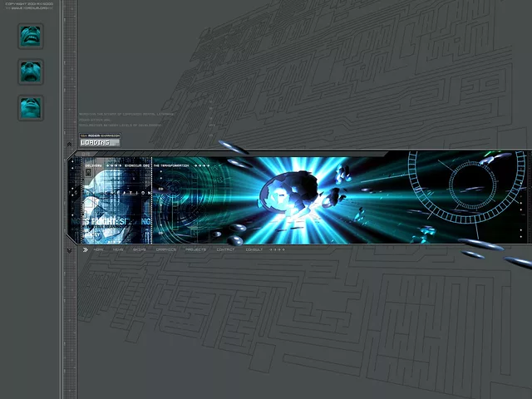Viewport: 532px width, 399px height.
Task: Click the downward chevron below the banner
Action: pos(70,249)
